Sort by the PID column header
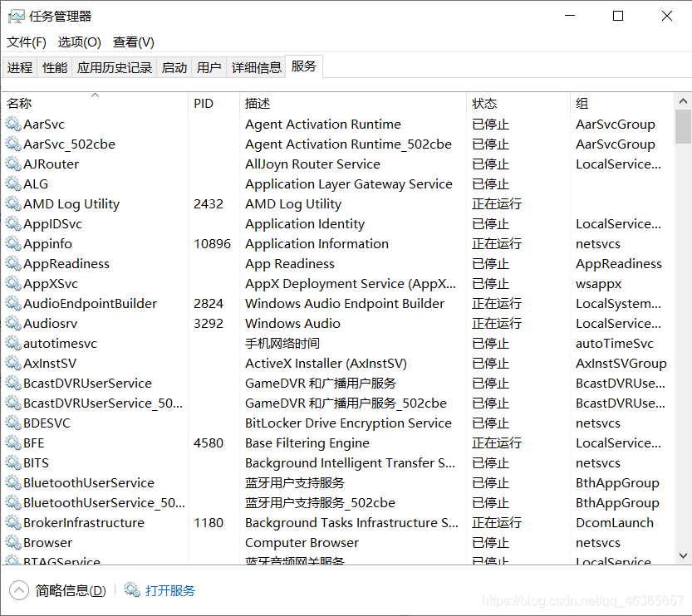The width and height of the screenshot is (692, 616). pyautogui.click(x=214, y=104)
